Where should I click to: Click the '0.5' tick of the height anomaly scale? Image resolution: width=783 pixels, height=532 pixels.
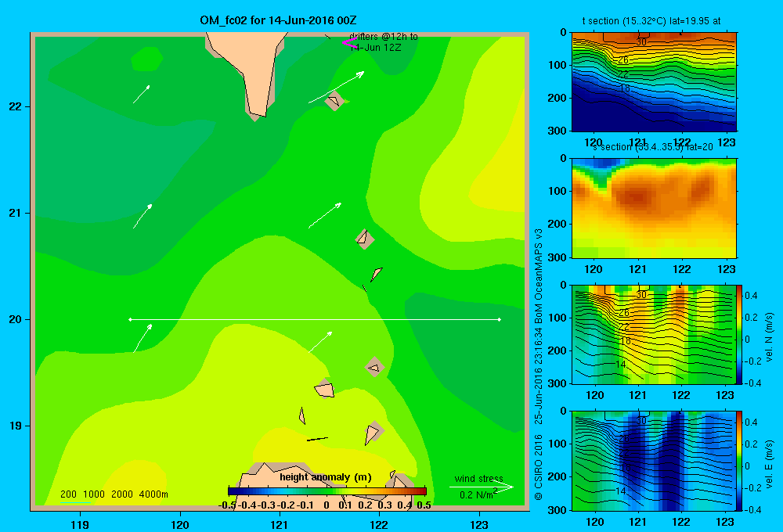(x=424, y=505)
